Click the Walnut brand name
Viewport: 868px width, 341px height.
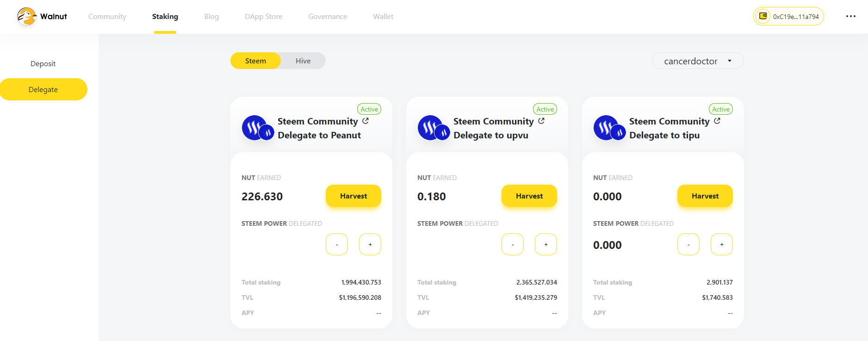54,16
